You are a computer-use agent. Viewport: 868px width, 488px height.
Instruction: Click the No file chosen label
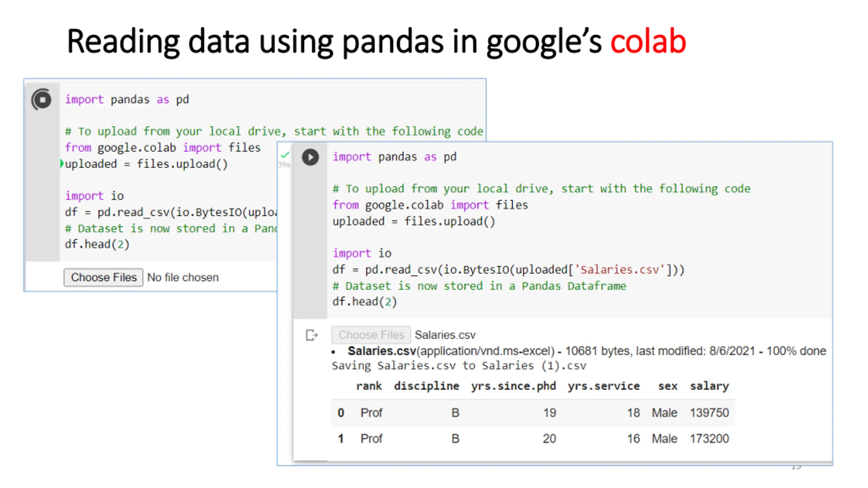click(x=183, y=277)
